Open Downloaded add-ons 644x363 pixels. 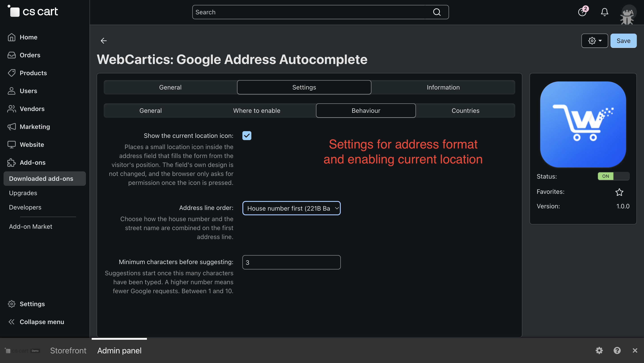[x=44, y=178]
